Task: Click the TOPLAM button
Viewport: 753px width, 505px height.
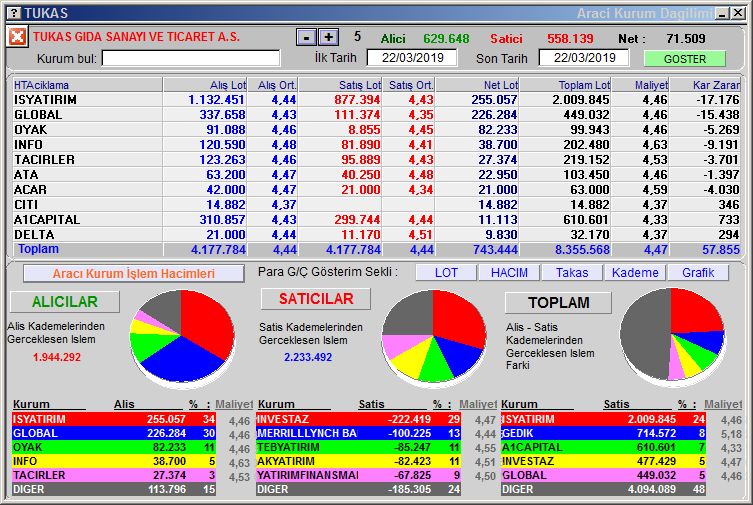Action: pos(559,302)
